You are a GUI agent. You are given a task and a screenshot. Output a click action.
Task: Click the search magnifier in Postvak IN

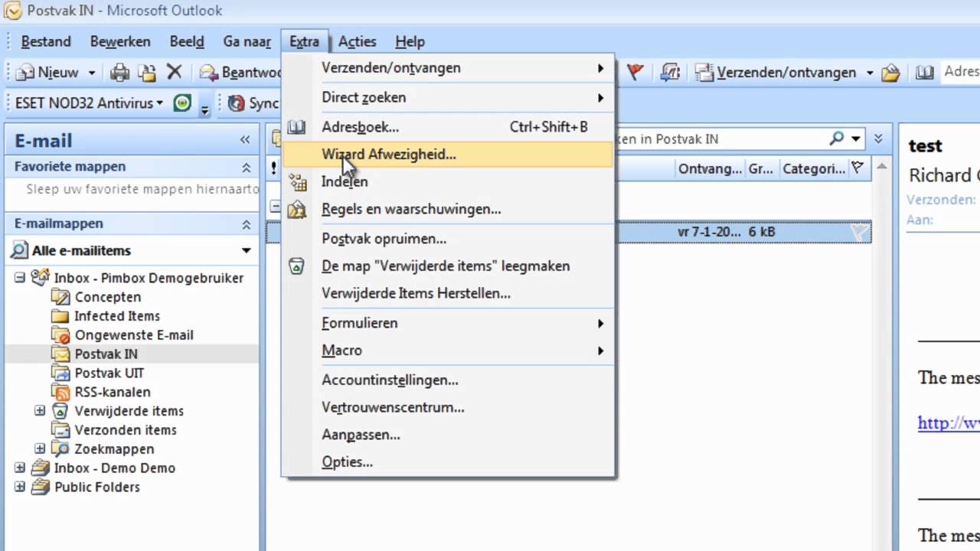tap(836, 139)
